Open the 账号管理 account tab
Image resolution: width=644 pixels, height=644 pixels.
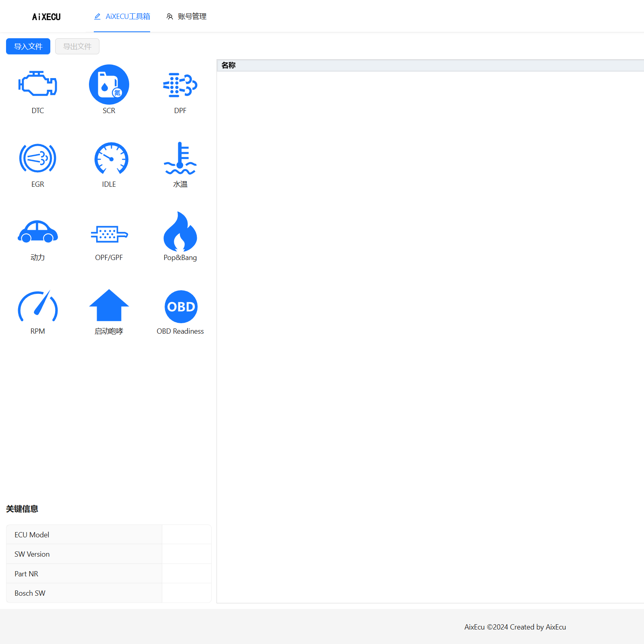pos(186,17)
